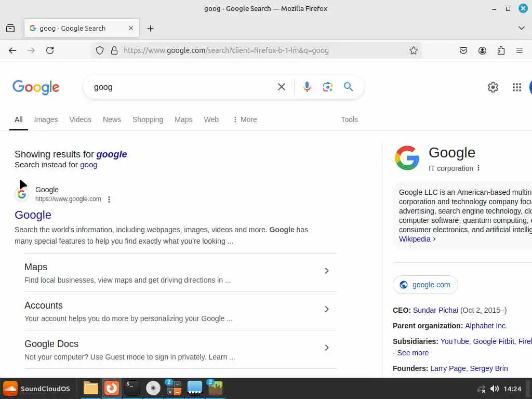Click the corrected 'google' suggestion link
The image size is (532, 399).
tap(112, 154)
